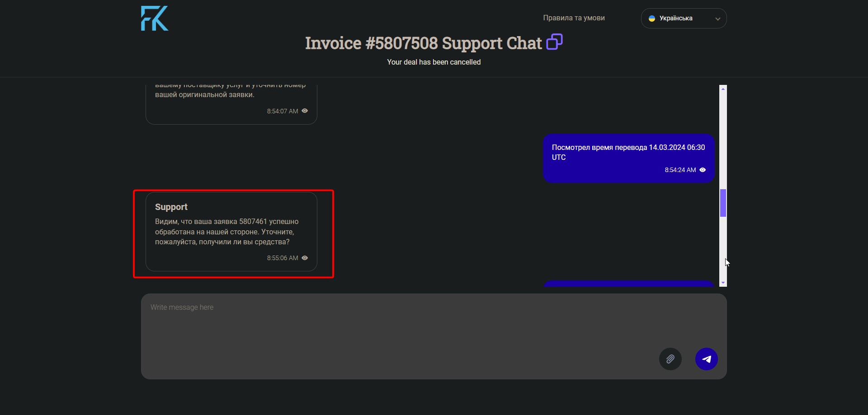This screenshot has width=868, height=415.
Task: Click the Invoice #5807508 Support Chat heading
Action: [x=423, y=43]
